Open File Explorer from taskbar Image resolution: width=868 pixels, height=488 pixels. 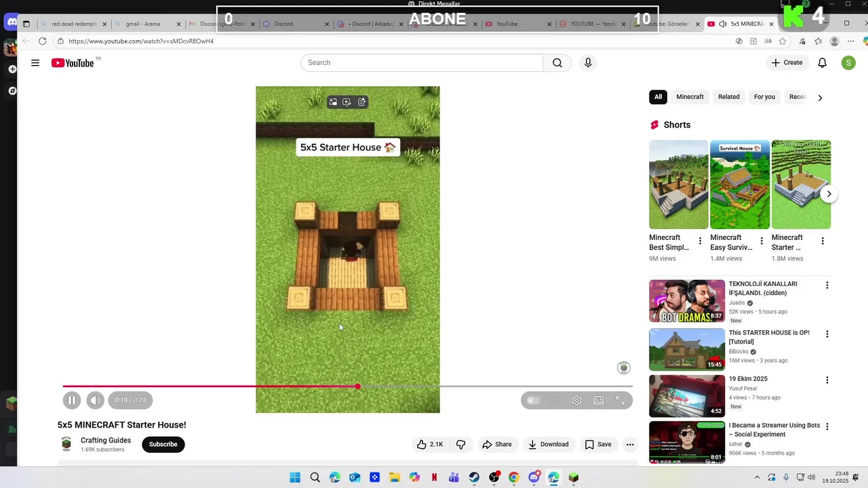[395, 478]
